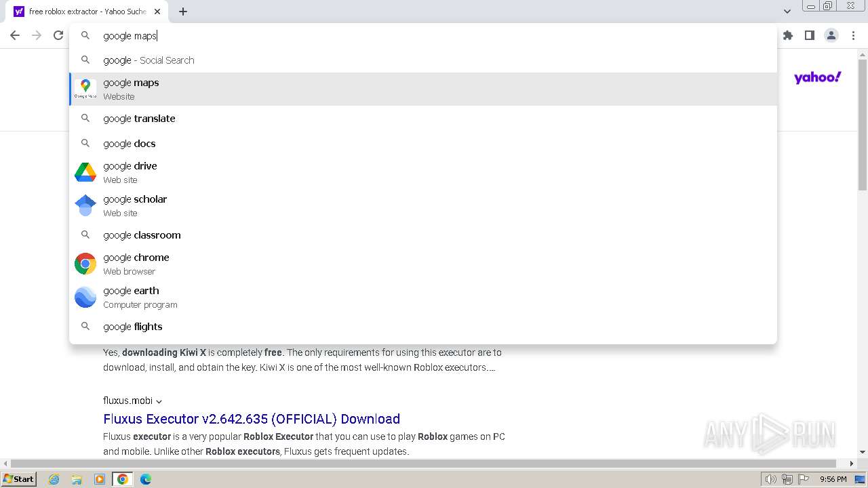
Task: Choose the google maps website suggestion
Action: click(423, 89)
